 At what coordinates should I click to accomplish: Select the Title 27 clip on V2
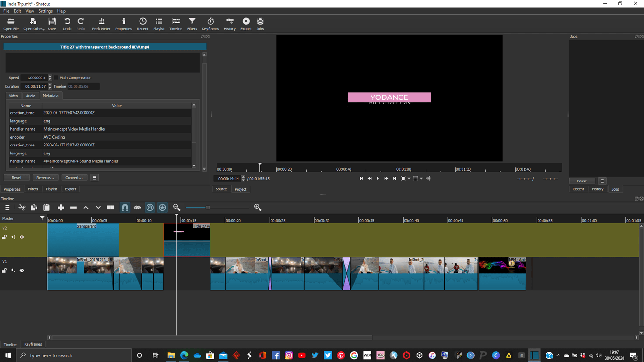point(187,240)
